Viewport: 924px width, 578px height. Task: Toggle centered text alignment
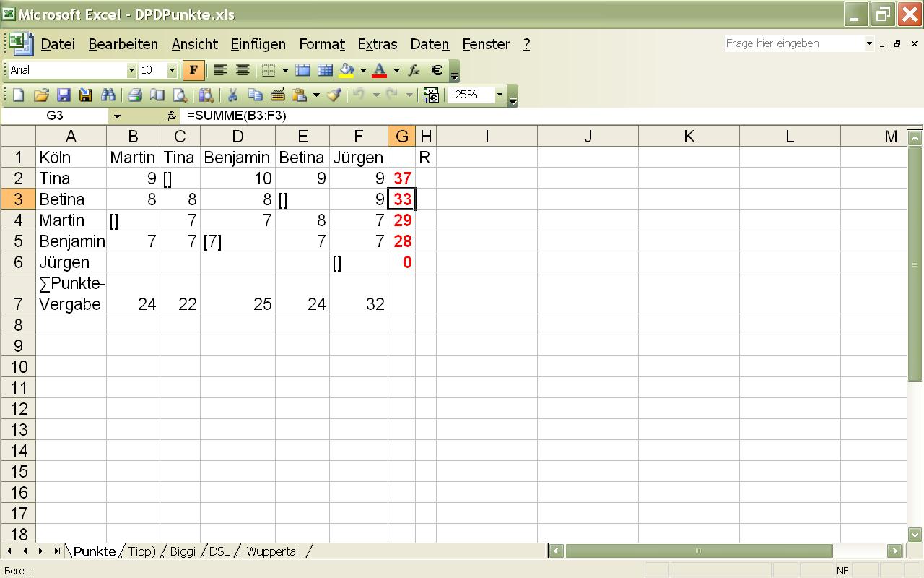(243, 70)
